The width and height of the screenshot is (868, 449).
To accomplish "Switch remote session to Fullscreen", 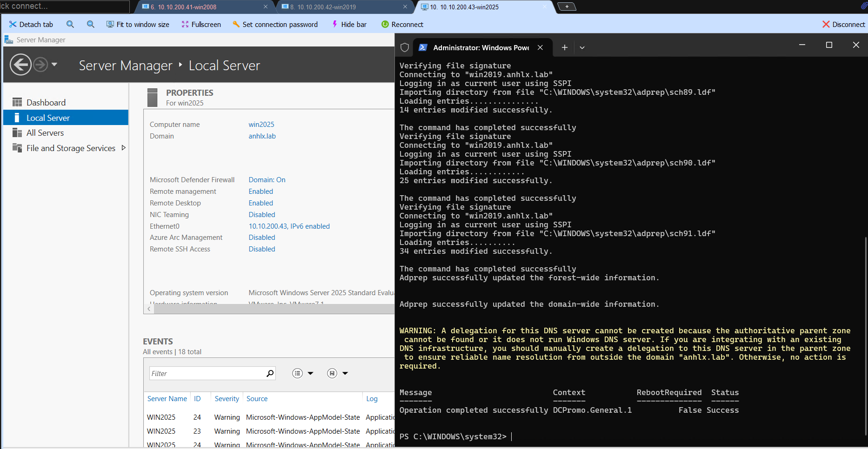I will tap(201, 24).
